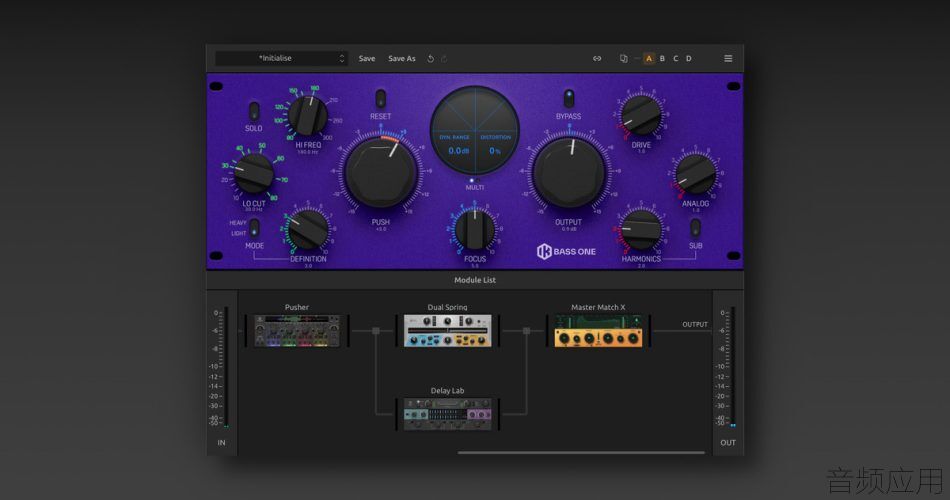Select the Dual Spring module thumbnail
The width and height of the screenshot is (950, 500).
tap(448, 331)
